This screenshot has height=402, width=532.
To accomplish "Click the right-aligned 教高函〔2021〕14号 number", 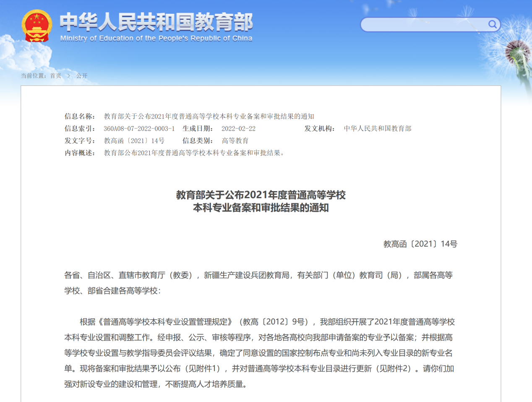I will pos(420,244).
